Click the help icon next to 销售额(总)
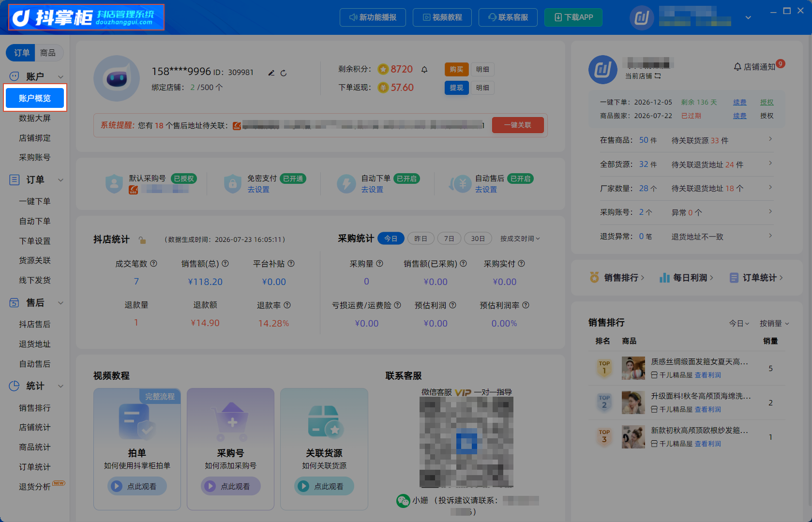This screenshot has width=812, height=522. 226,264
